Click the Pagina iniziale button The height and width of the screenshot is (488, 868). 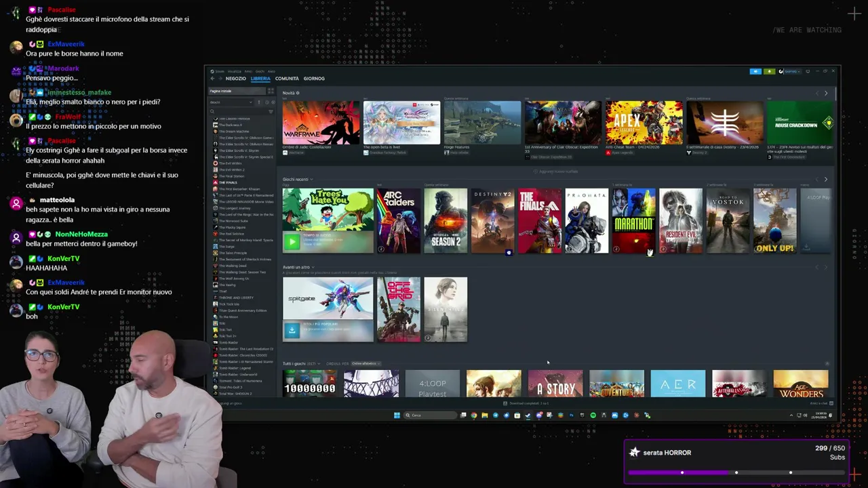(237, 91)
